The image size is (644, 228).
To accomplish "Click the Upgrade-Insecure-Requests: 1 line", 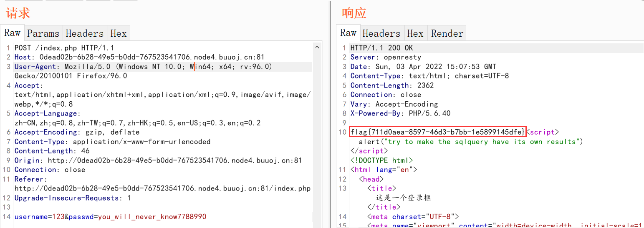I will pos(73,198).
